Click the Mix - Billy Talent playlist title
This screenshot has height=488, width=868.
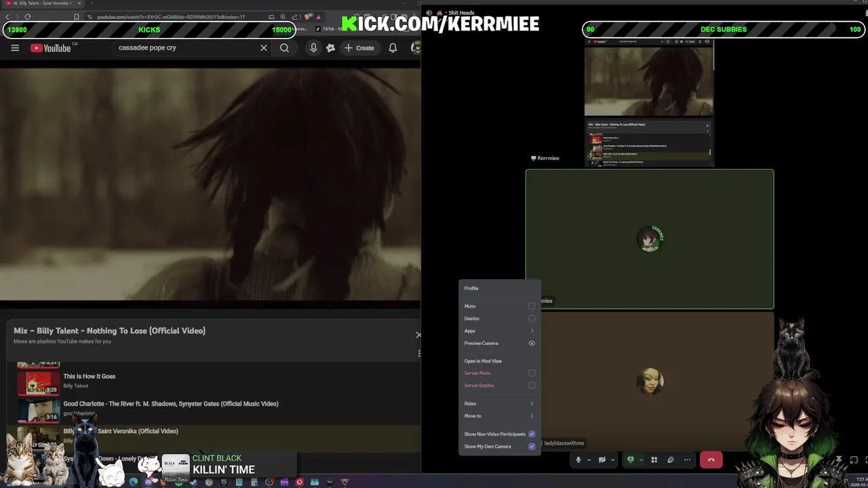click(109, 331)
